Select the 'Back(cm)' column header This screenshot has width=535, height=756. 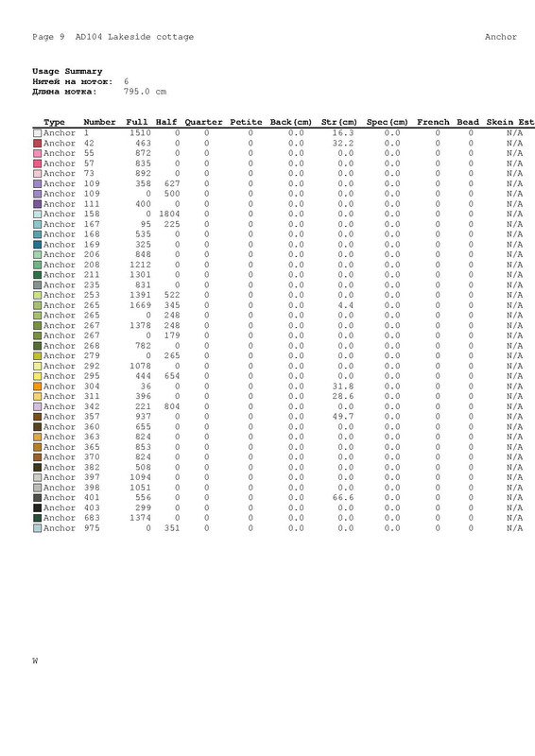tap(291, 123)
